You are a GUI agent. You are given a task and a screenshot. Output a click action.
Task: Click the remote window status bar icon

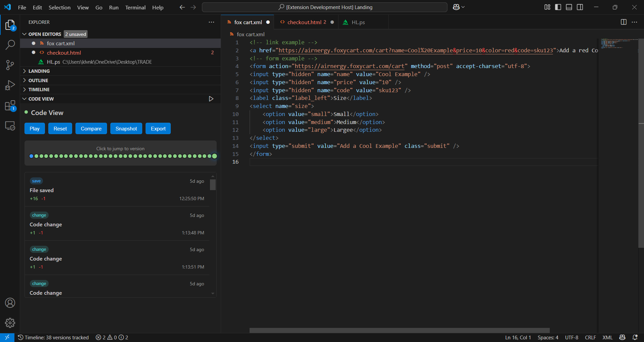pos(7,337)
